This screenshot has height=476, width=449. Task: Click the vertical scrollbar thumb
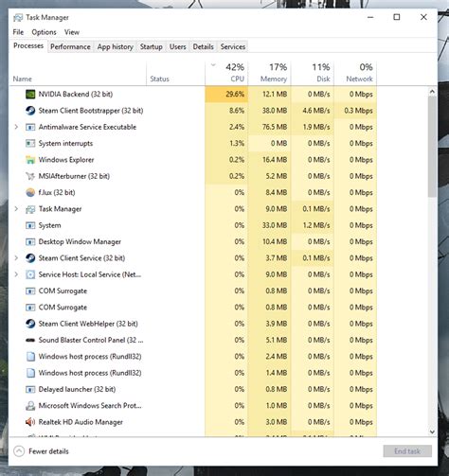click(432, 147)
